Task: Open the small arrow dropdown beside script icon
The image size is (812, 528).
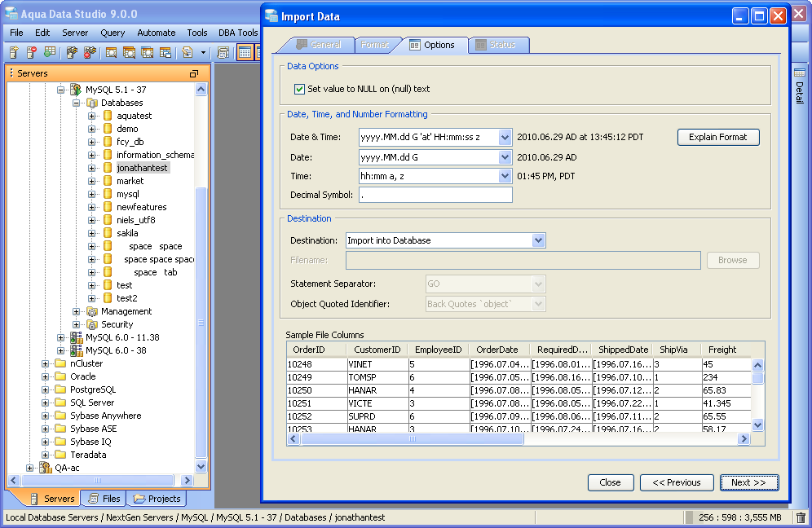Action: 203,52
